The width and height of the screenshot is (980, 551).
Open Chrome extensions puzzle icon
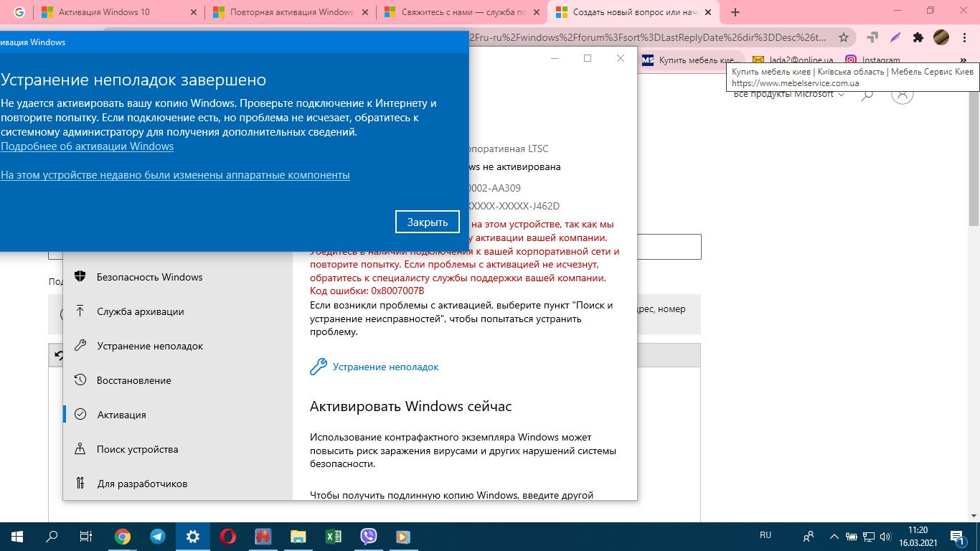click(x=918, y=37)
